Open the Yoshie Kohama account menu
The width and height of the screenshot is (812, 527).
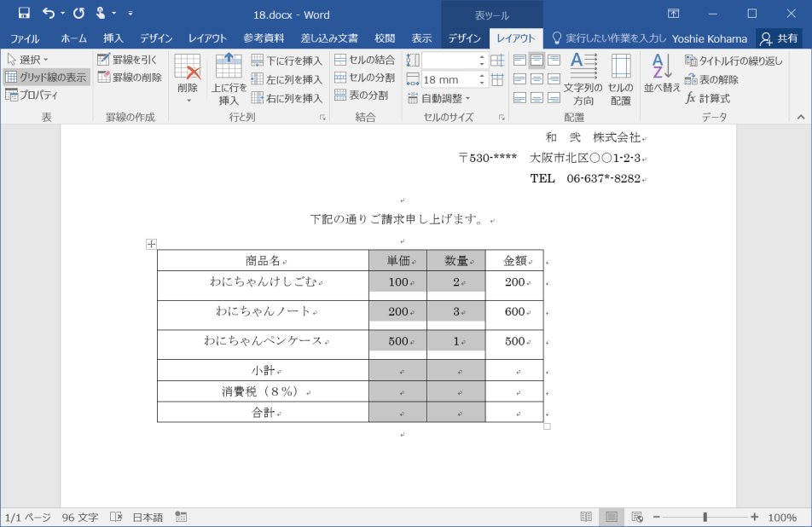click(x=710, y=39)
